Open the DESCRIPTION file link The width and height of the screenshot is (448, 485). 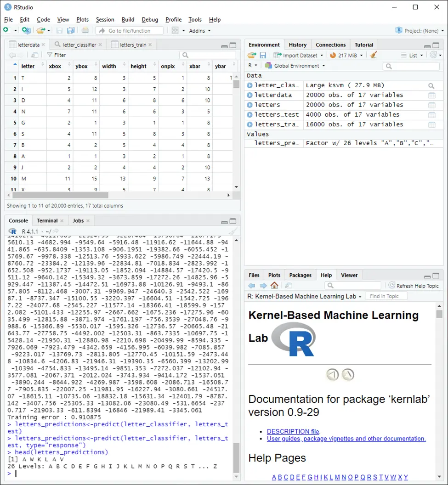point(293,431)
